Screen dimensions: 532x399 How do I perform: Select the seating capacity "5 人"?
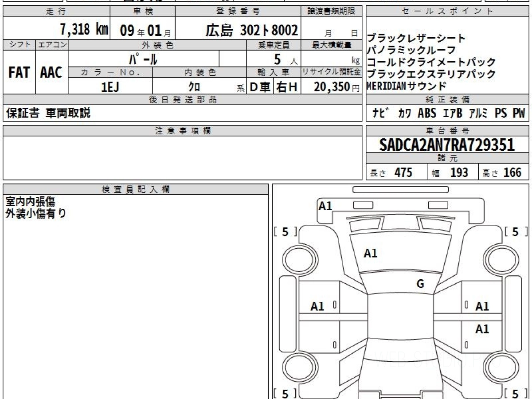point(286,59)
